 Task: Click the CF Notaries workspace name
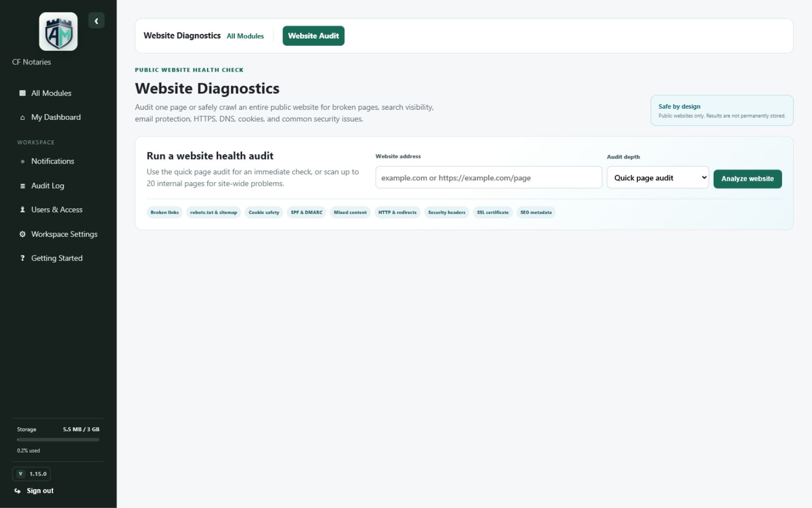(31, 62)
